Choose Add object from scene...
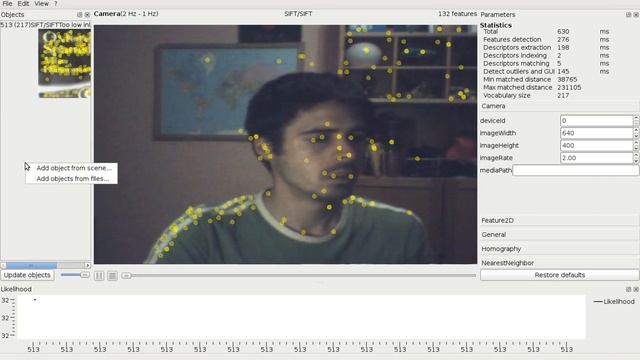This screenshot has width=640, height=360. click(74, 168)
